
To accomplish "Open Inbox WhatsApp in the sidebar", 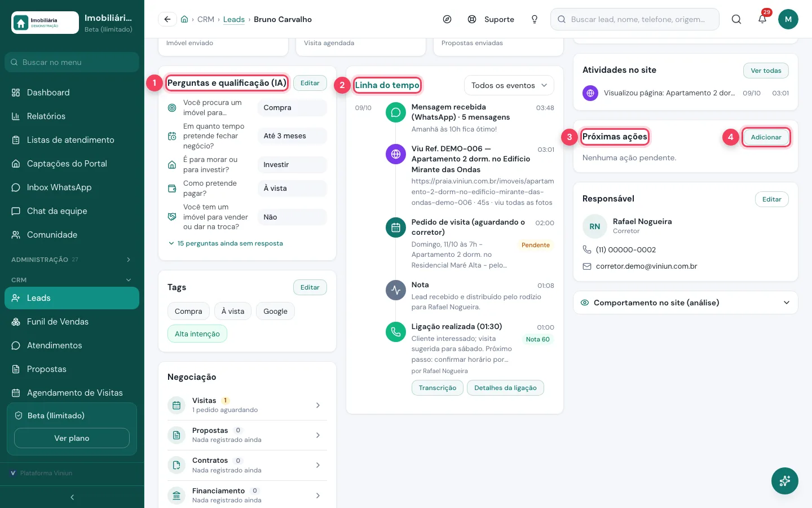I will pos(72,187).
